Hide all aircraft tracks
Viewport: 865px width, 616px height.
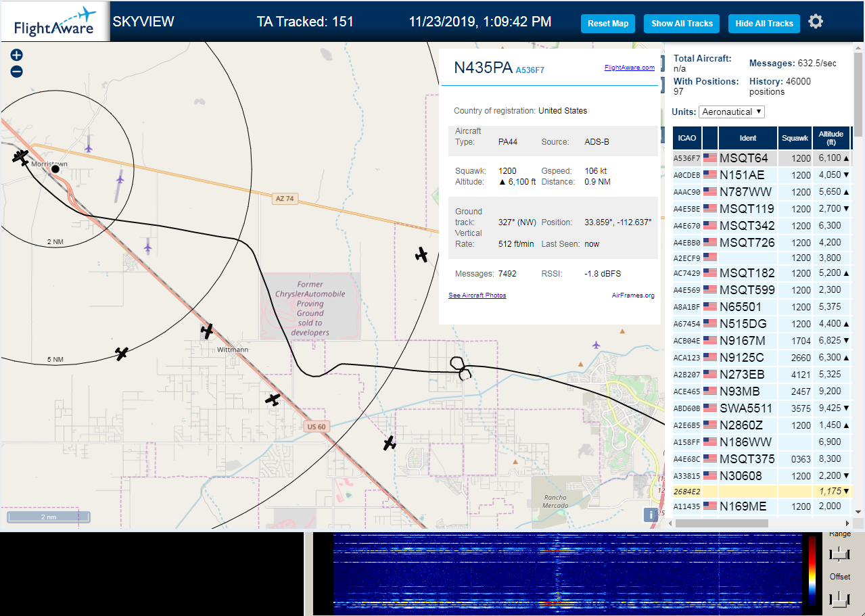(764, 24)
